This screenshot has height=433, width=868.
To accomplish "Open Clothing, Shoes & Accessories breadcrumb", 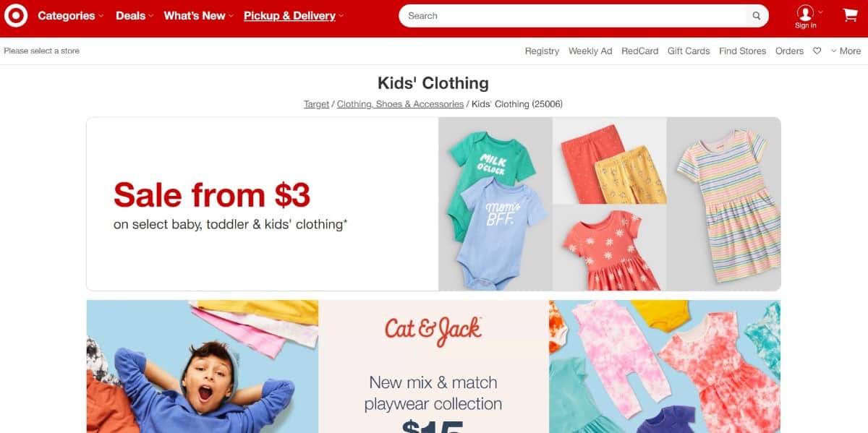I will point(400,104).
